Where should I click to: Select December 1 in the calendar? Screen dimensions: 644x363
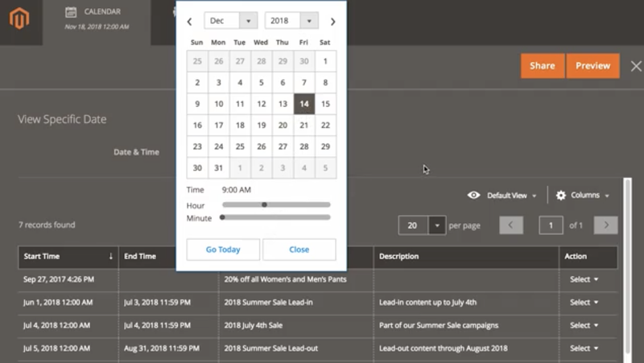[x=325, y=61]
